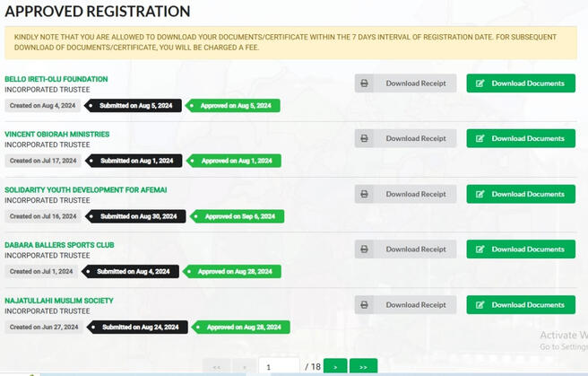Go to the first page button
The image size is (588, 376).
tap(216, 367)
